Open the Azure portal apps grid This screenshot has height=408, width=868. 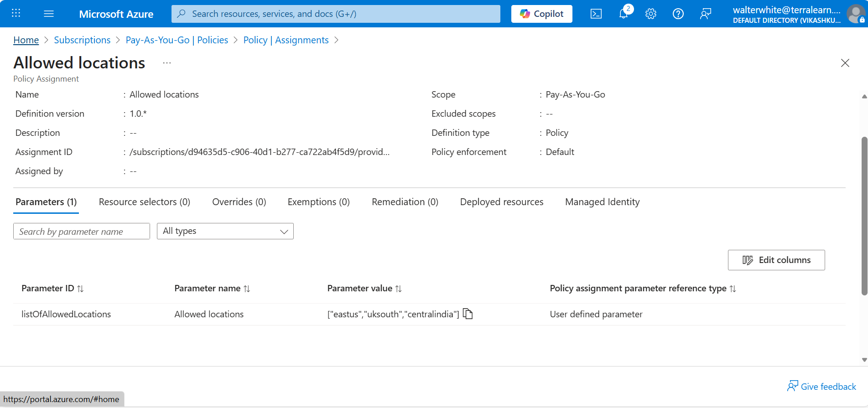[16, 13]
